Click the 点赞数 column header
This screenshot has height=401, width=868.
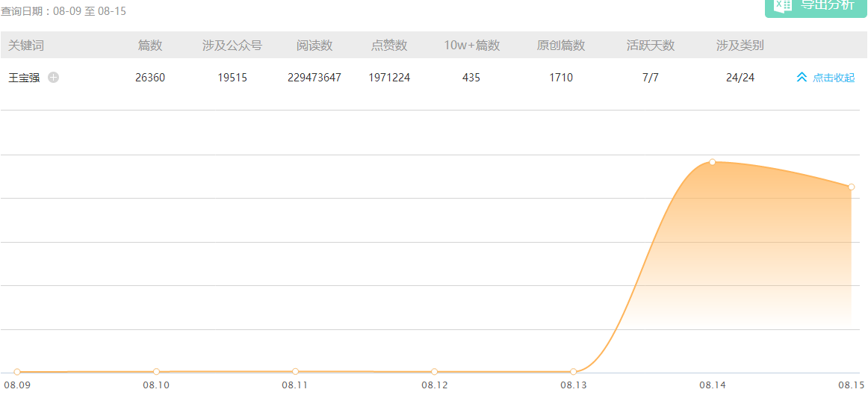389,46
